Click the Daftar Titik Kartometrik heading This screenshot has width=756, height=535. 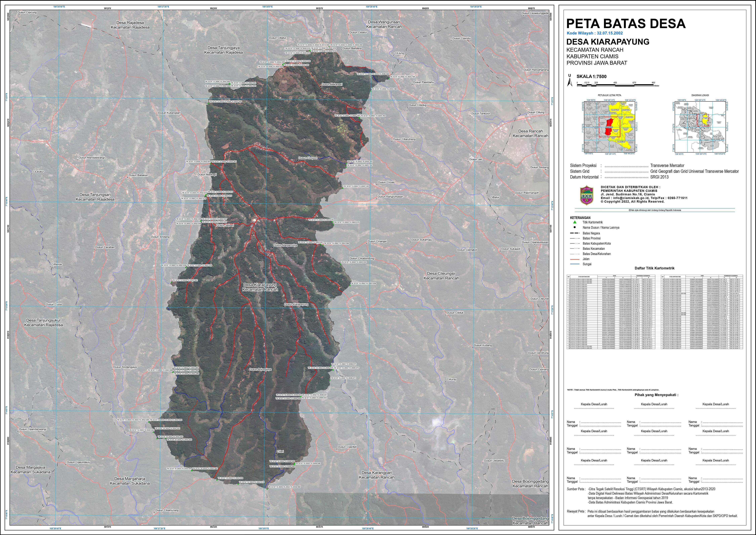coord(655,268)
